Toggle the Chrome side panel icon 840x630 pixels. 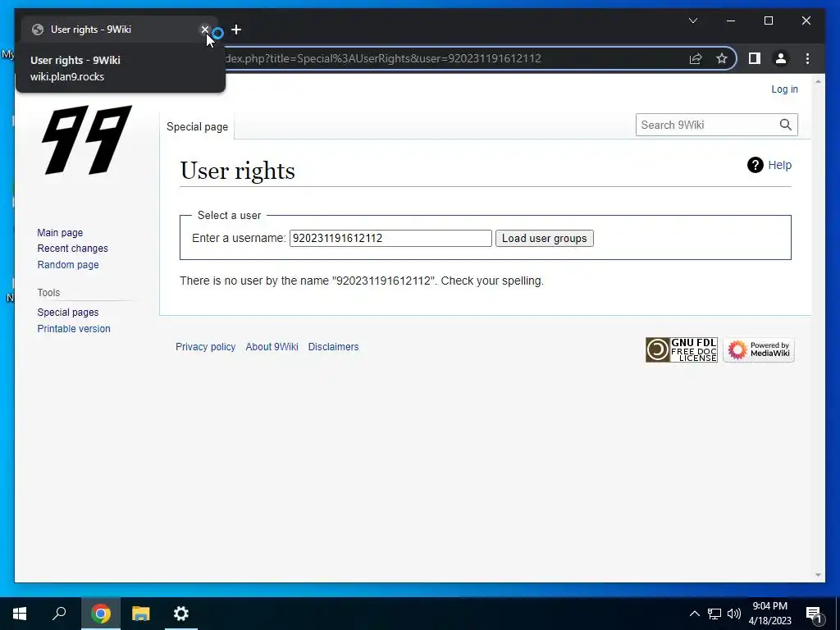[x=755, y=58]
